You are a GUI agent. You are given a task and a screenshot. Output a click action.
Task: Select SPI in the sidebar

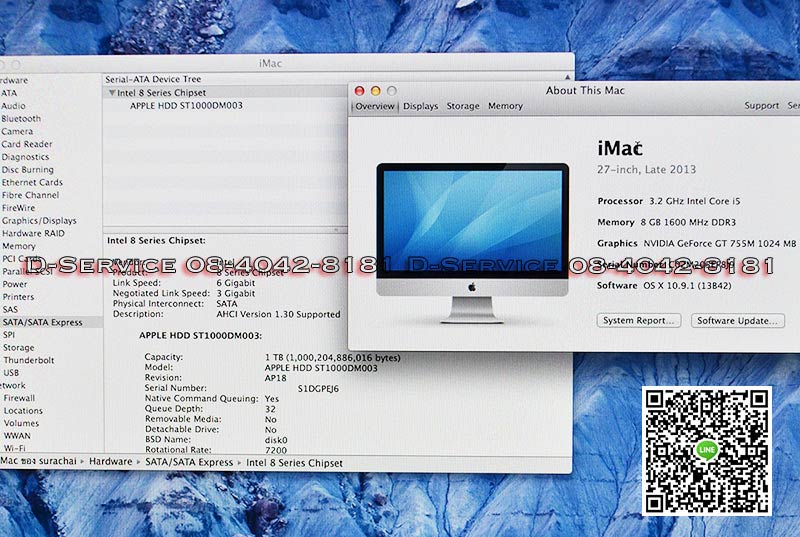tap(9, 335)
